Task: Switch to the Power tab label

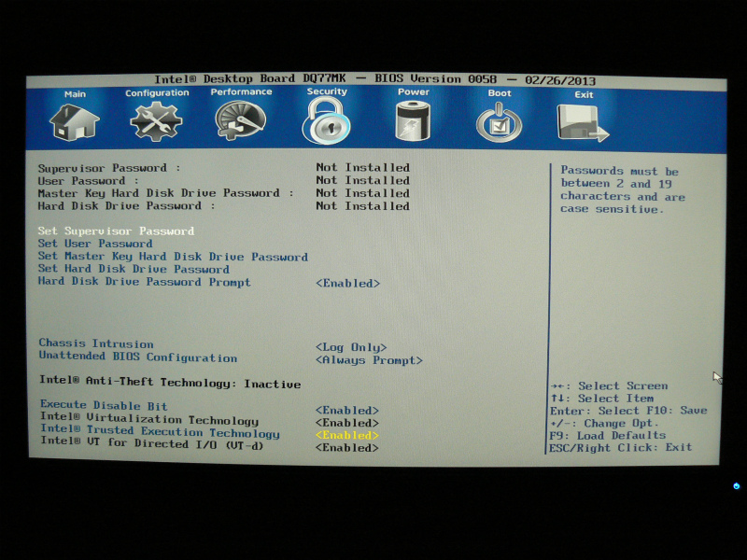Action: click(x=414, y=91)
